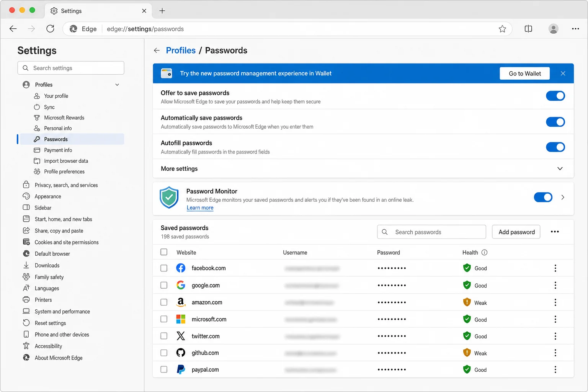
Task: Check the amazon.com row checkbox
Action: pos(164,302)
